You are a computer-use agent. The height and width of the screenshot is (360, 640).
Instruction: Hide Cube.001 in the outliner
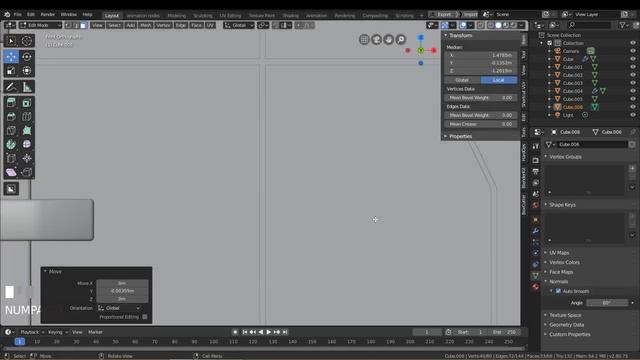(x=633, y=67)
